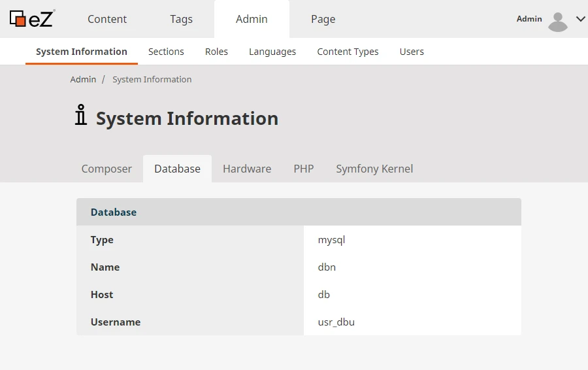Click the System Information header icon
Viewport: 588px width, 370px height.
click(x=80, y=115)
